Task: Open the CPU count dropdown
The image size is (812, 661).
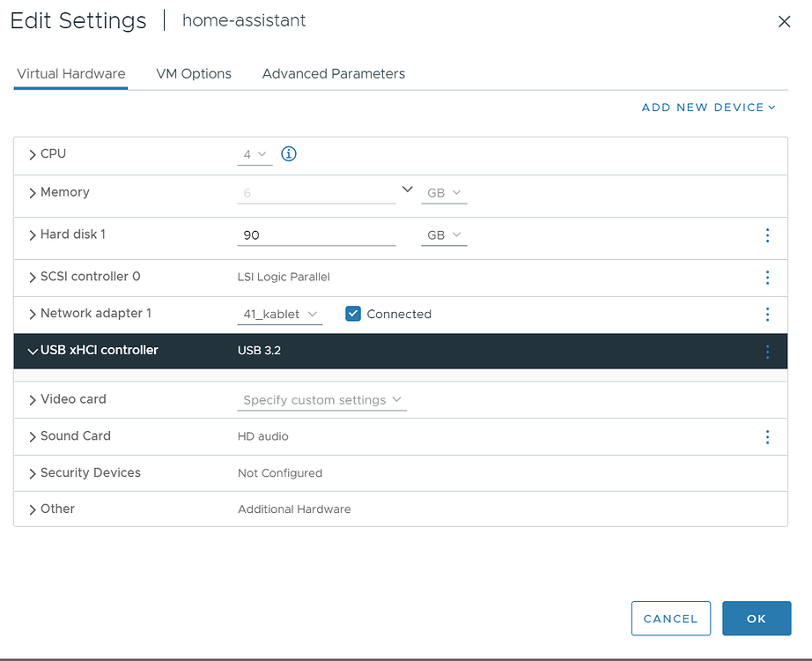Action: (255, 153)
